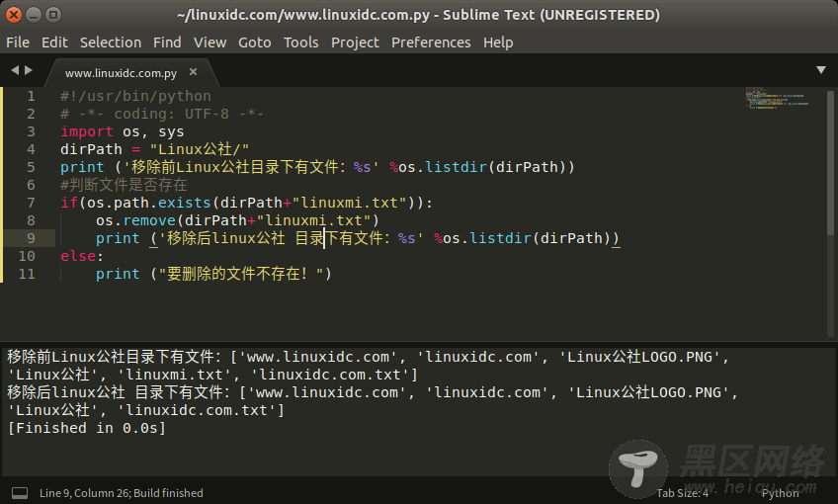Click the 'Line 9, Column 26; Build finished' status
The image size is (838, 504).
pos(122,493)
